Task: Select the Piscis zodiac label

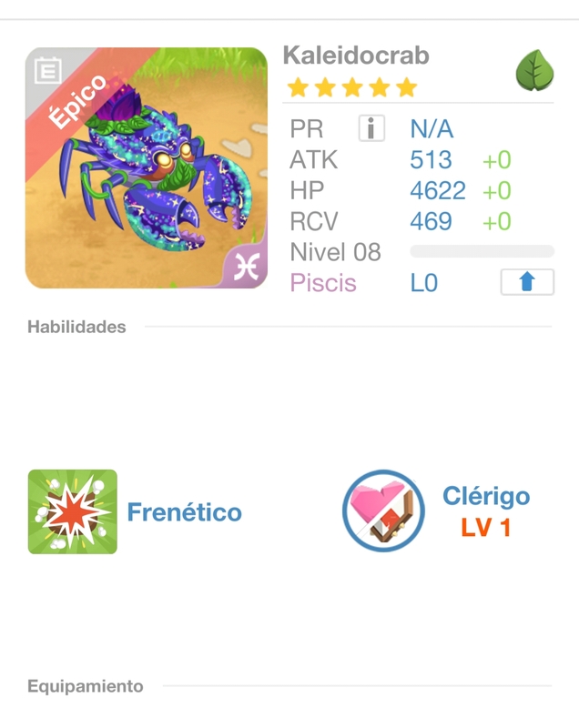Action: click(x=323, y=283)
